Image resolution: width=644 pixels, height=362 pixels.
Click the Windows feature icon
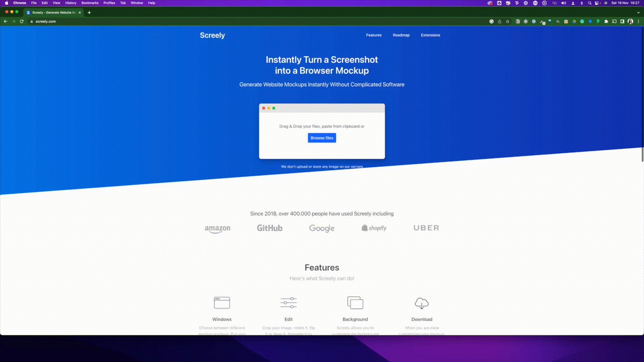tap(222, 303)
